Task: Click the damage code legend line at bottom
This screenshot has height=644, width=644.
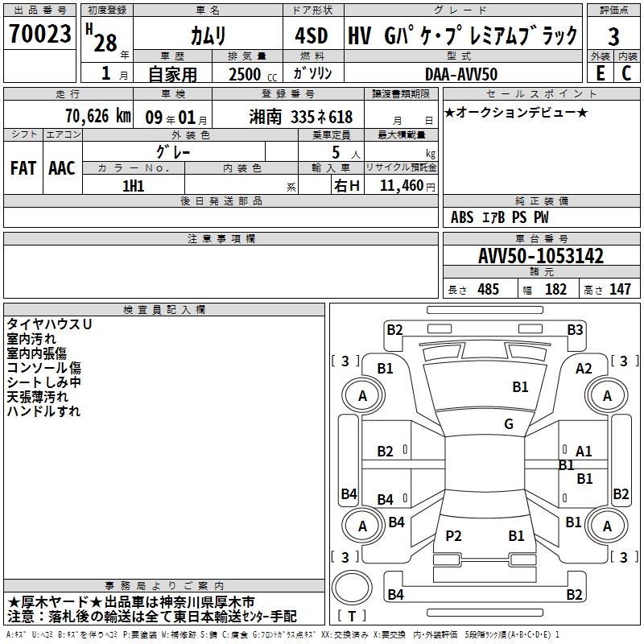Action: 283,635
